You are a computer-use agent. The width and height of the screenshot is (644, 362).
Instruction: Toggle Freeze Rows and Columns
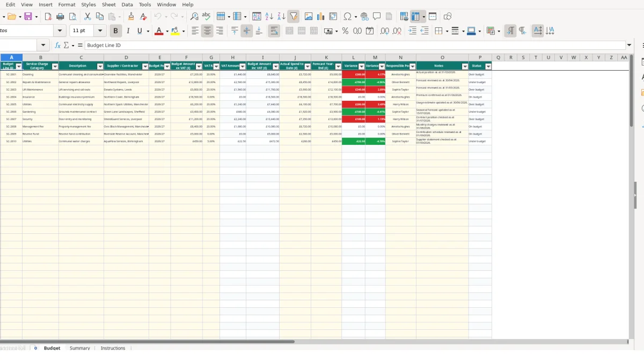pyautogui.click(x=415, y=17)
